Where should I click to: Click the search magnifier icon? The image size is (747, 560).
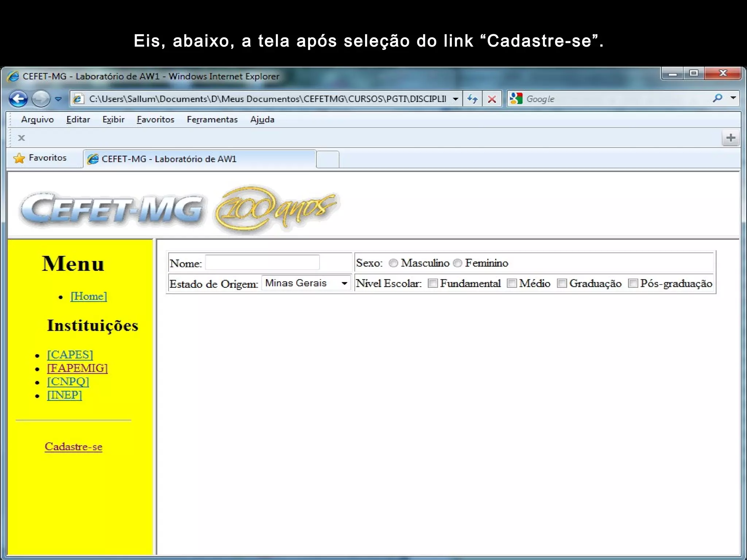(x=717, y=98)
